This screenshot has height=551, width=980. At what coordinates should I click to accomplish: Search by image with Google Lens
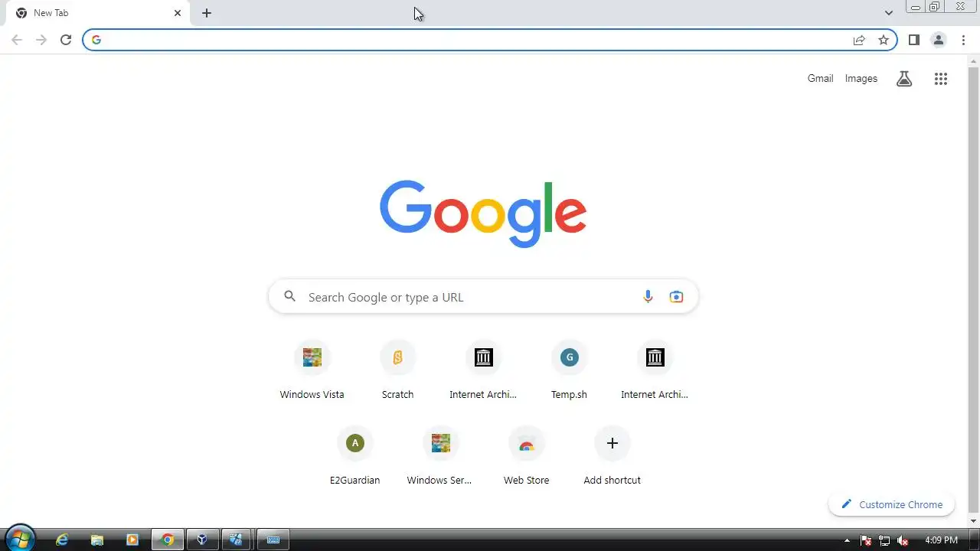pyautogui.click(x=676, y=297)
